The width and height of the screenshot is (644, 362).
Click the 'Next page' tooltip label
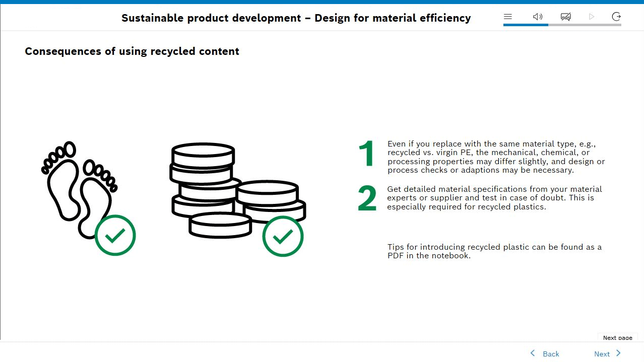click(618, 338)
